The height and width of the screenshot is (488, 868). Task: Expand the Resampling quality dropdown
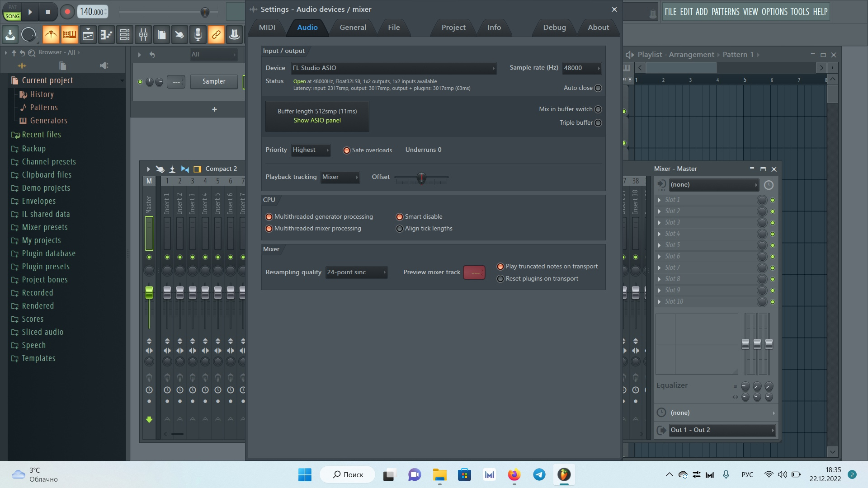[356, 272]
